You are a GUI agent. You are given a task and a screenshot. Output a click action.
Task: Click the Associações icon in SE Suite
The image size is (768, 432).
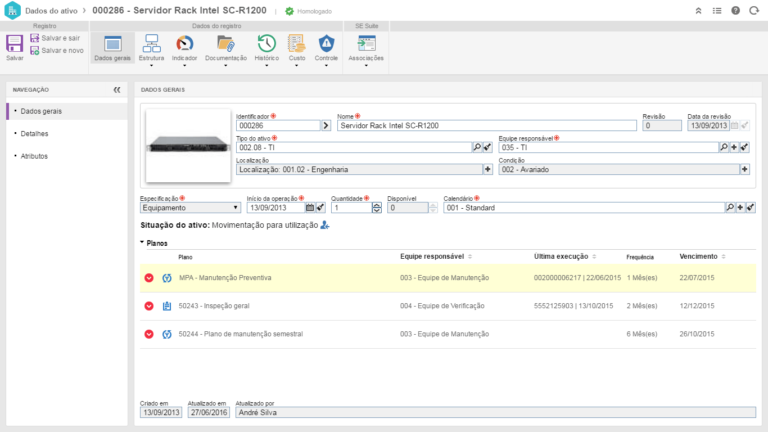coord(365,44)
